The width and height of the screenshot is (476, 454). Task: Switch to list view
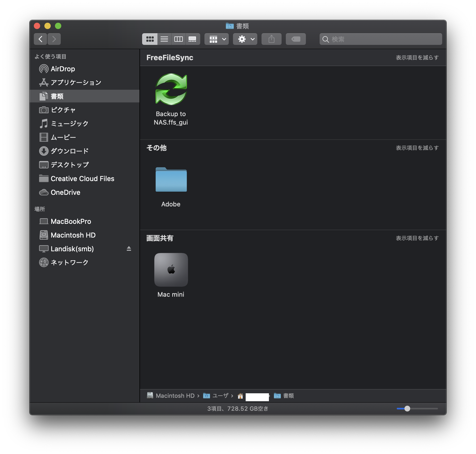click(164, 39)
